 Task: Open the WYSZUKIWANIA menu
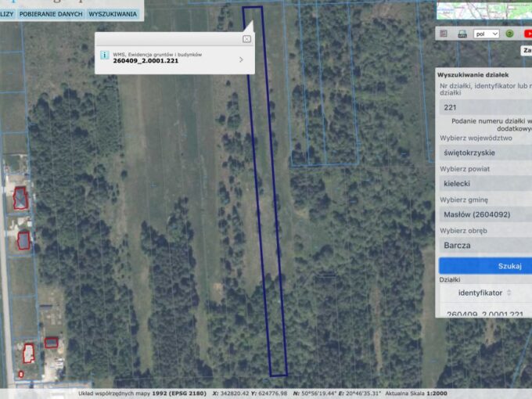coord(113,14)
